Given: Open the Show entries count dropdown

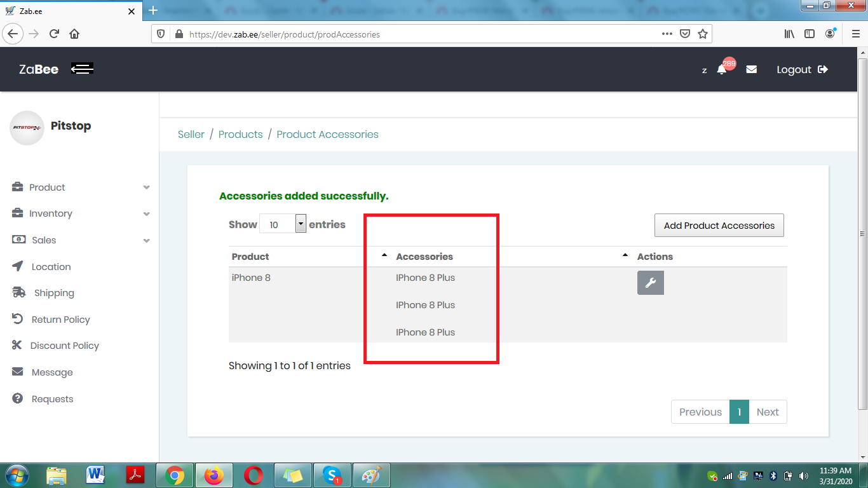Looking at the screenshot, I should 283,224.
